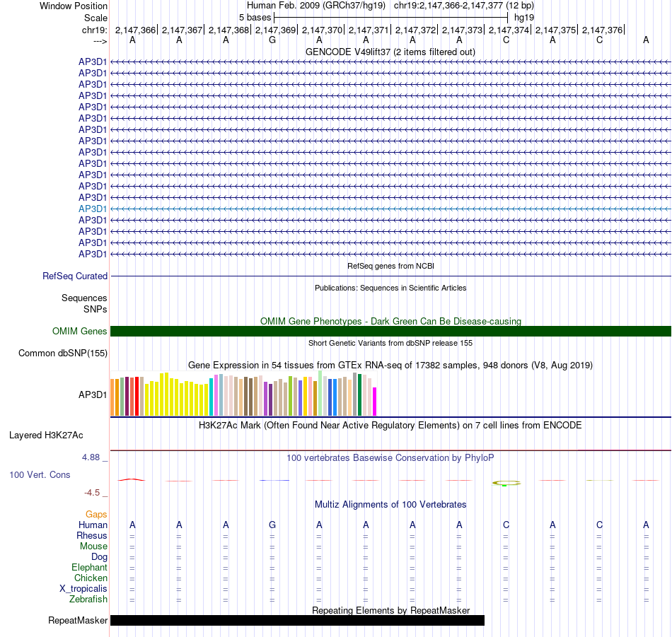Viewport: 672px width, 637px height.
Task: Click the Scale label
Action: 95,18
